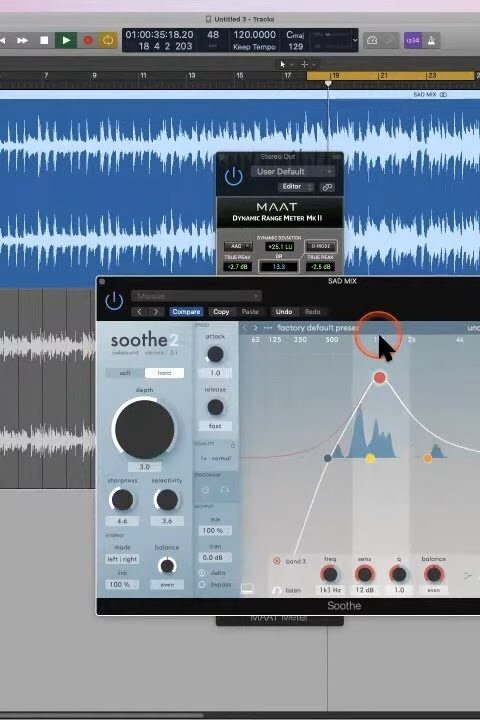
Task: Toggle the purple count-in 1234 button
Action: tap(412, 40)
